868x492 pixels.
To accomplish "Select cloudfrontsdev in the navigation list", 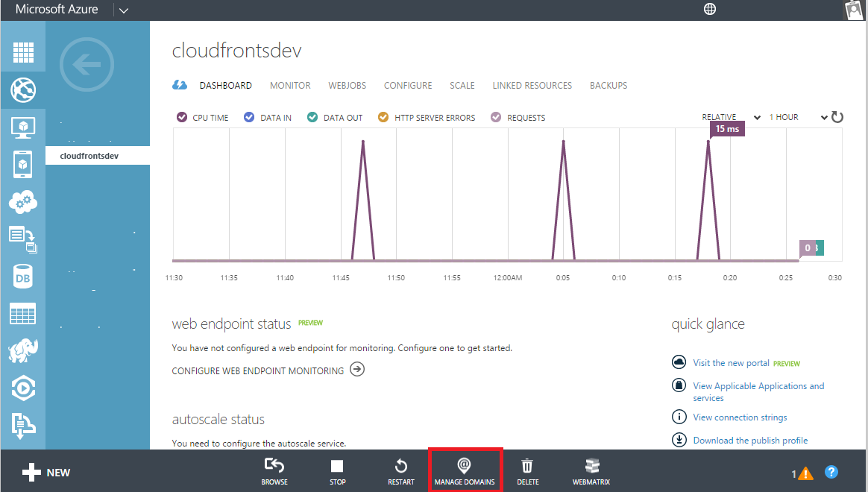I will [98, 156].
